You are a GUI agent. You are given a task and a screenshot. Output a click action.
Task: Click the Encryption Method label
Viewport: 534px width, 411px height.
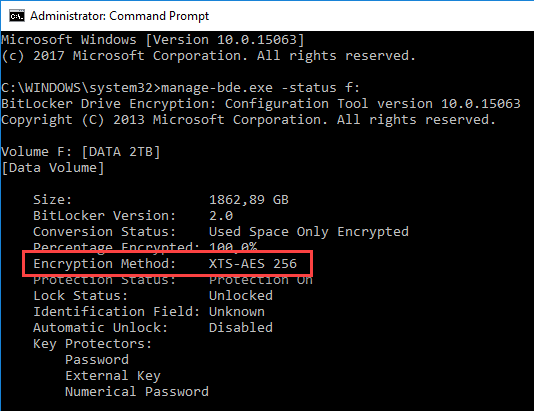(x=105, y=264)
